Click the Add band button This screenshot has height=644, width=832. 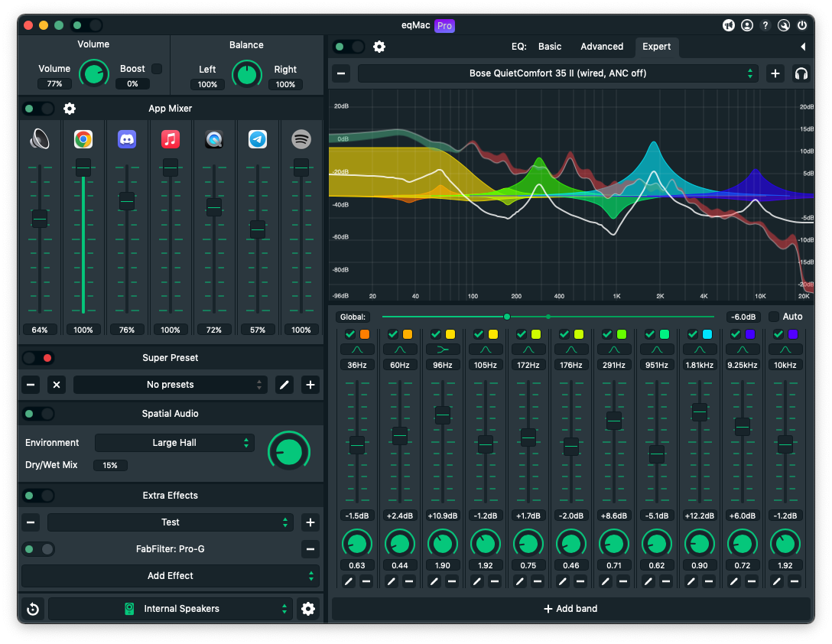point(570,609)
